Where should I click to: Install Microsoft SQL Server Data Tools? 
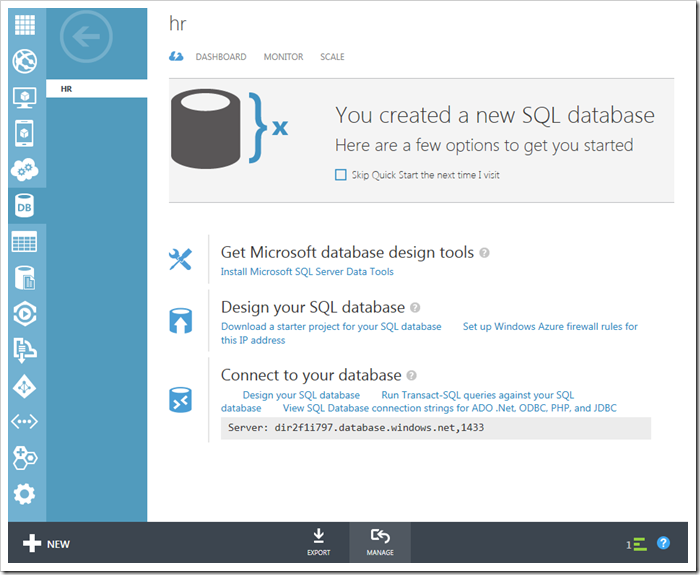(x=307, y=271)
